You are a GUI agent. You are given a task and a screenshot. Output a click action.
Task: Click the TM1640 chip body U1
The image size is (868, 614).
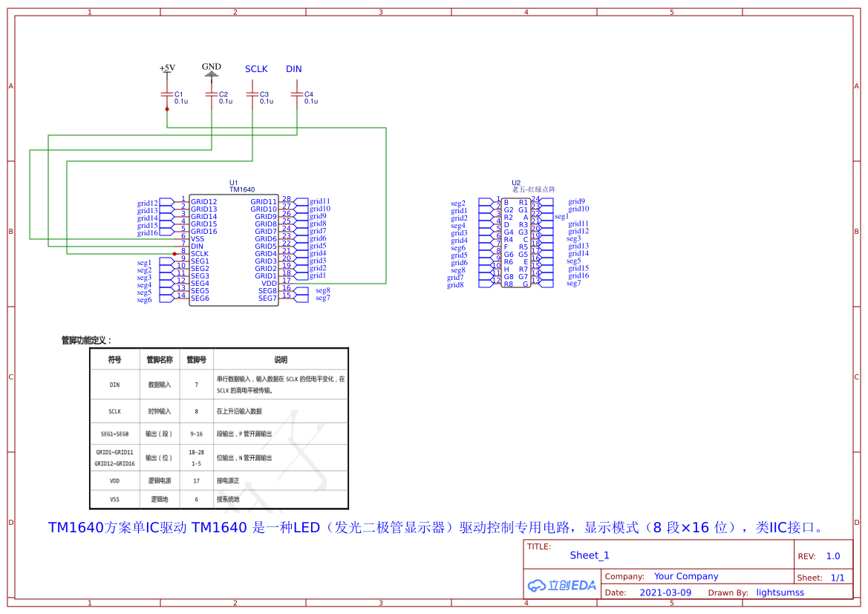(233, 249)
